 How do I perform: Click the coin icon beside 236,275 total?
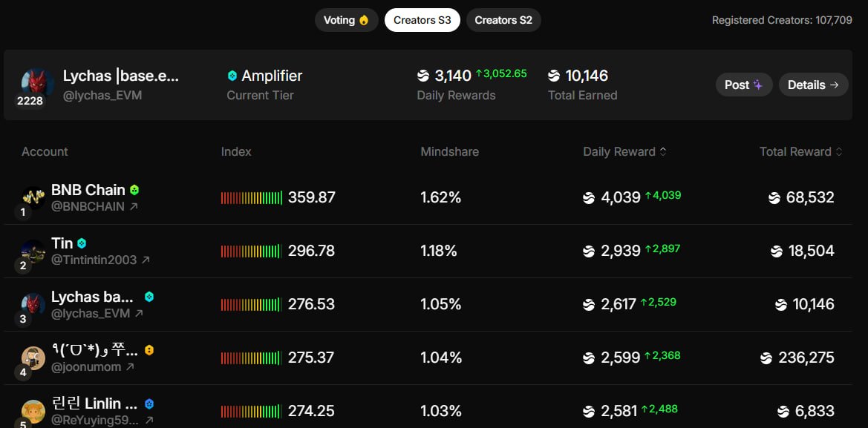click(x=766, y=358)
